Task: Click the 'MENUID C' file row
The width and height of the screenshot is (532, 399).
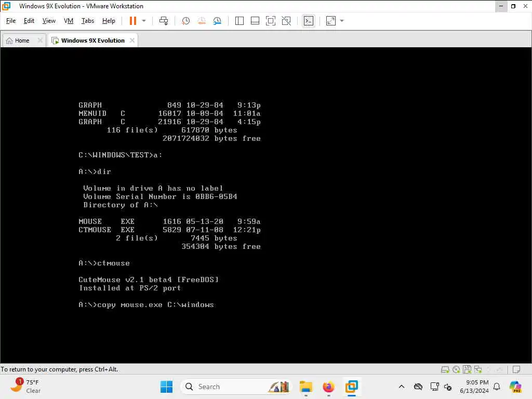Action: (x=170, y=113)
